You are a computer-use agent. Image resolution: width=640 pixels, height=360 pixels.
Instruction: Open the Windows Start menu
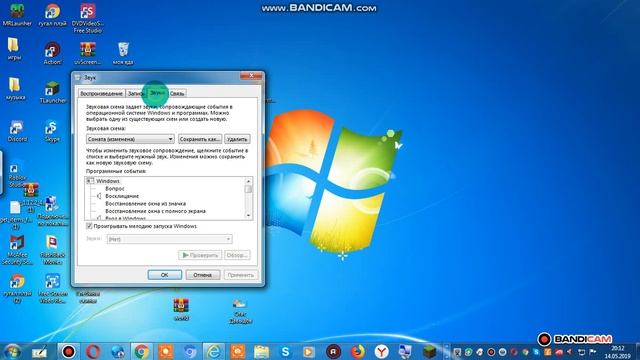pos(12,351)
